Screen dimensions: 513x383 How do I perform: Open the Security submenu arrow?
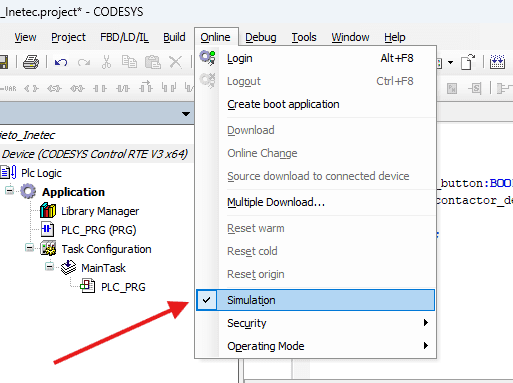[426, 323]
